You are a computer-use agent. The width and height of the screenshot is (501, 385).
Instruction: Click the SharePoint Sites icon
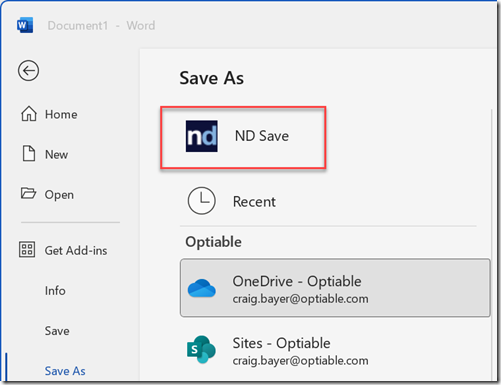tap(201, 350)
